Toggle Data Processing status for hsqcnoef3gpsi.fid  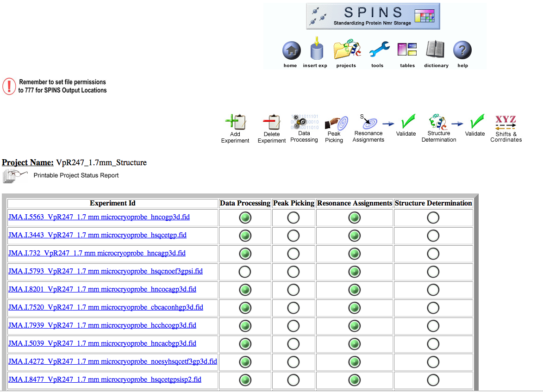click(x=245, y=272)
